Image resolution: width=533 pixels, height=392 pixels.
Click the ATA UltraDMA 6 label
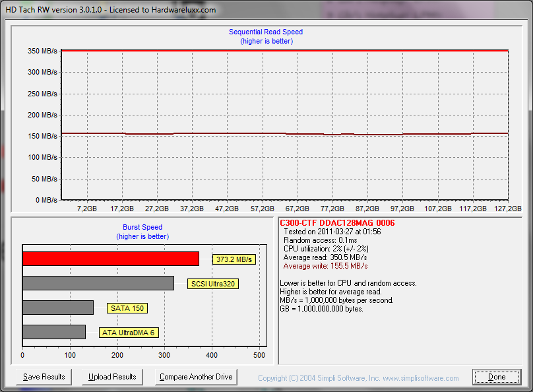pyautogui.click(x=129, y=333)
